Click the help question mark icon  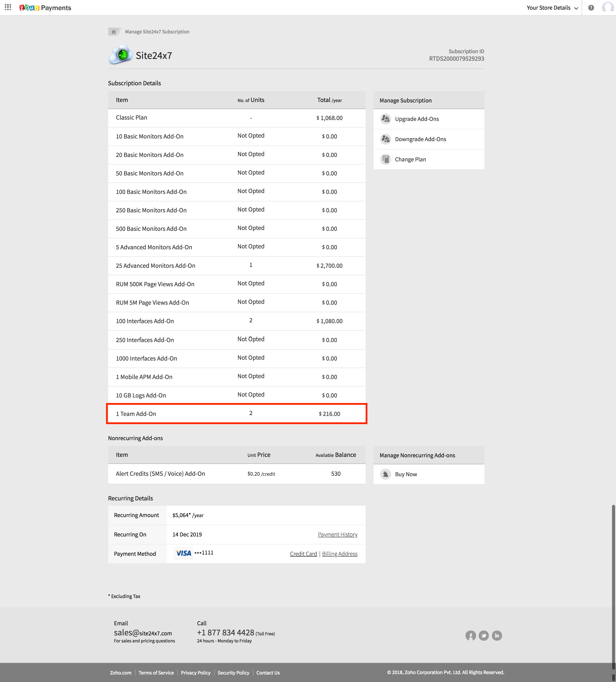point(591,8)
